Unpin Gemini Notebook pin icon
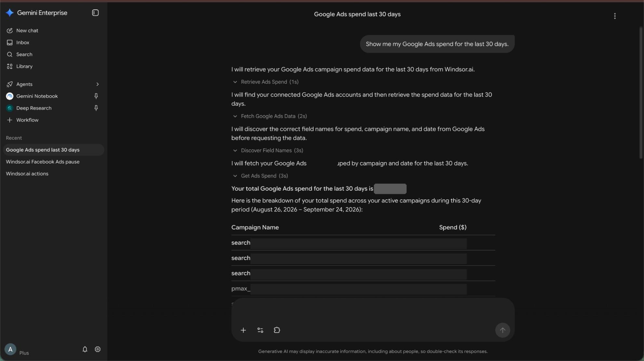The image size is (644, 361). click(x=96, y=96)
